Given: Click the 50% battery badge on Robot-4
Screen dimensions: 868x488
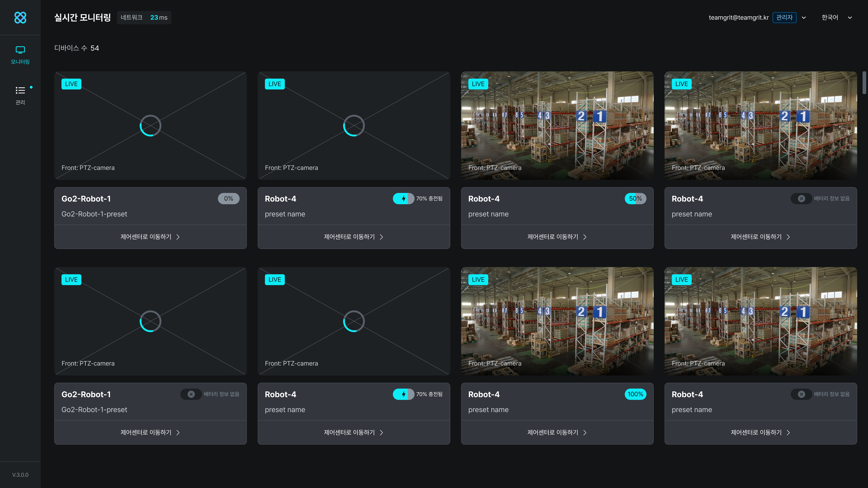Looking at the screenshot, I should pyautogui.click(x=635, y=198).
